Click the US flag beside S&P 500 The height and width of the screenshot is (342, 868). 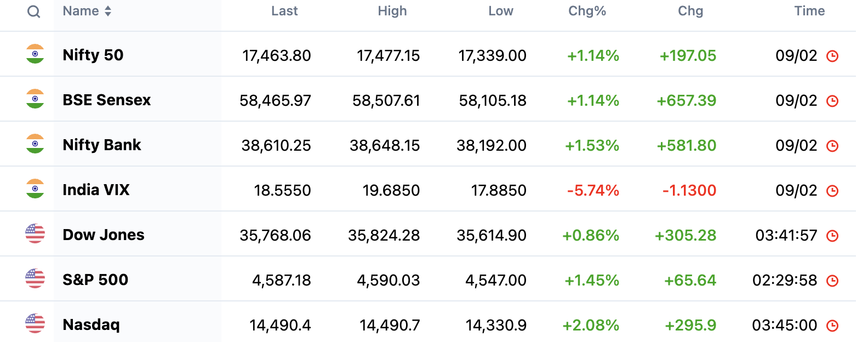coord(35,279)
